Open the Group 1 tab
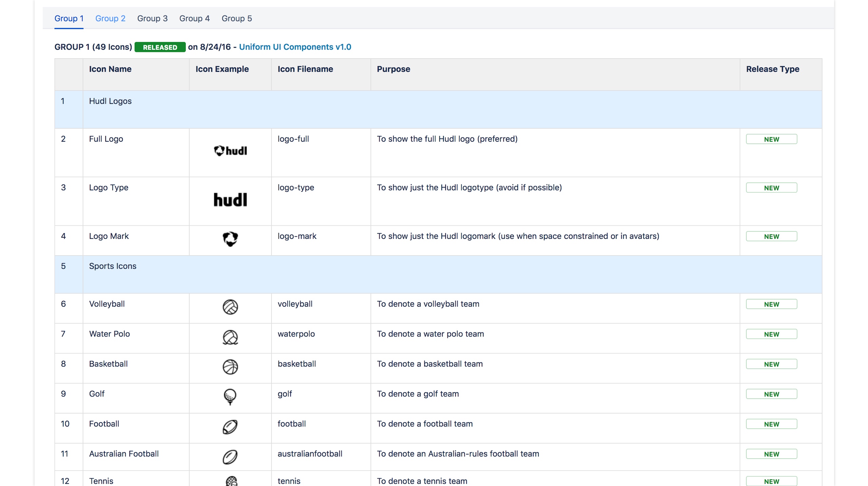 tap(69, 18)
